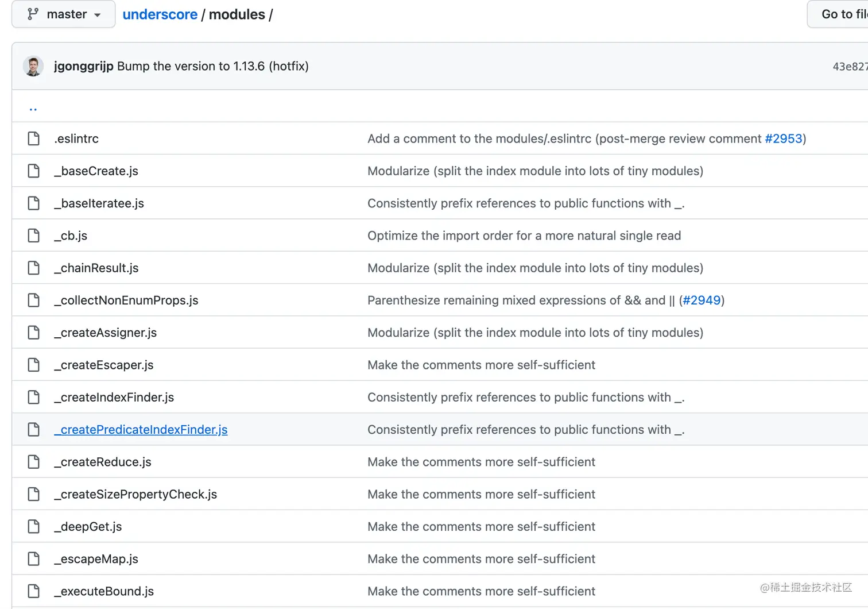This screenshot has height=609, width=868.
Task: Click the file icon beside _chainResult.js
Action: point(34,268)
